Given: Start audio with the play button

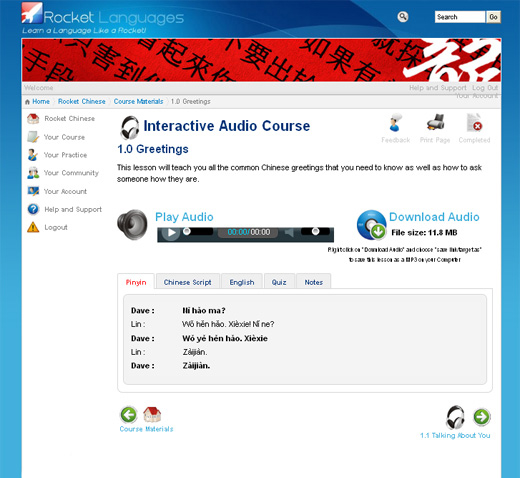Looking at the screenshot, I should (x=171, y=232).
